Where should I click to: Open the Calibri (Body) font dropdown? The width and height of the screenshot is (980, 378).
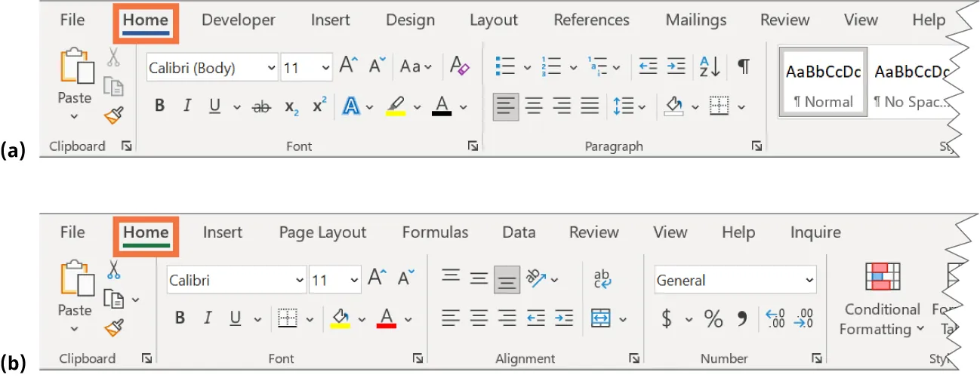point(212,68)
